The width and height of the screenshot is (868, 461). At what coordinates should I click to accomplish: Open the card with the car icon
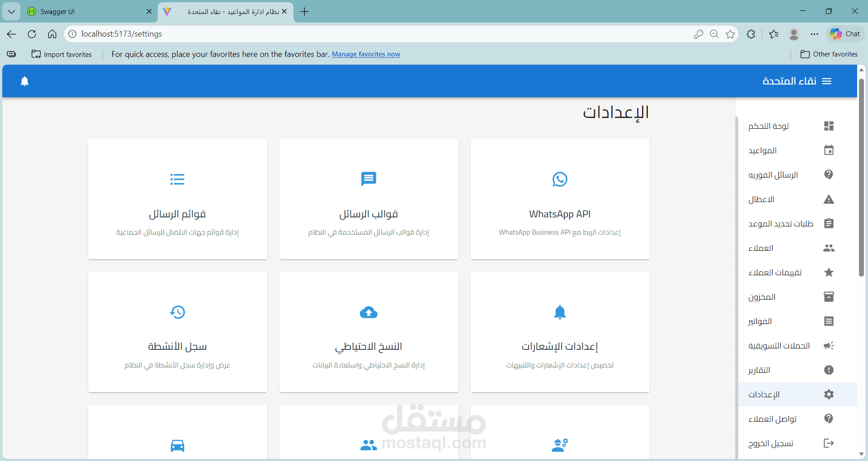coord(178,433)
